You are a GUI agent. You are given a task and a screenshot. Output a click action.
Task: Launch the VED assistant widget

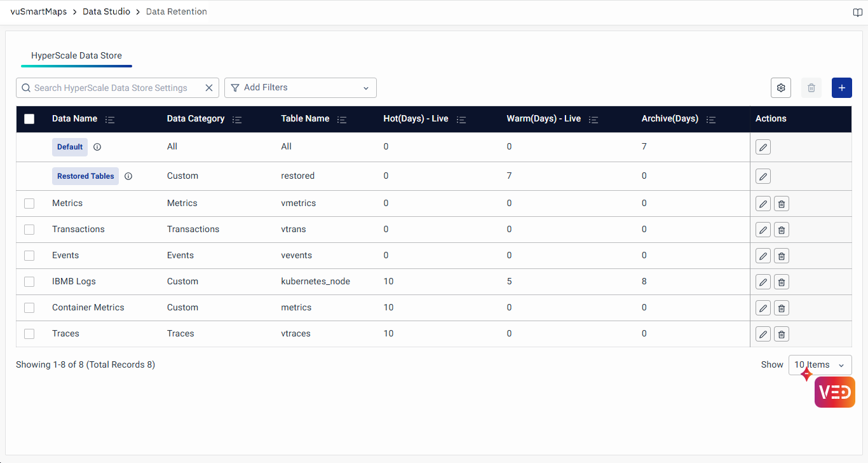(834, 392)
